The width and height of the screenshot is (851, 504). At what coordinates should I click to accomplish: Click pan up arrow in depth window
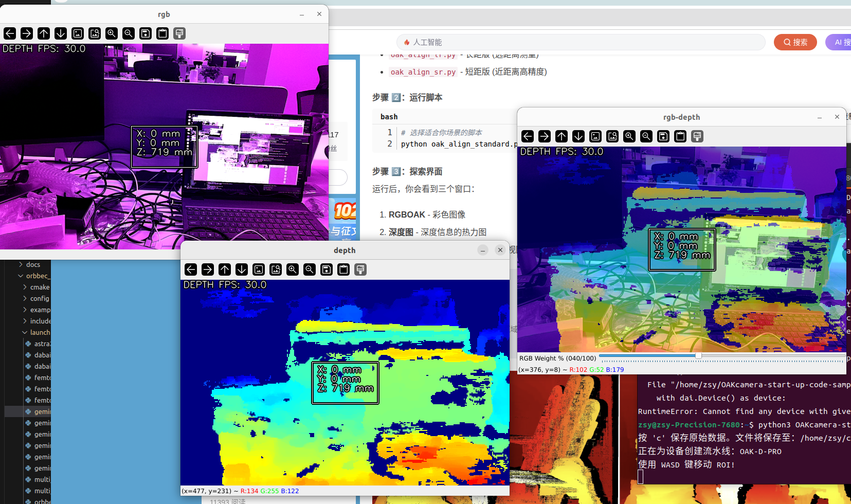coord(225,269)
